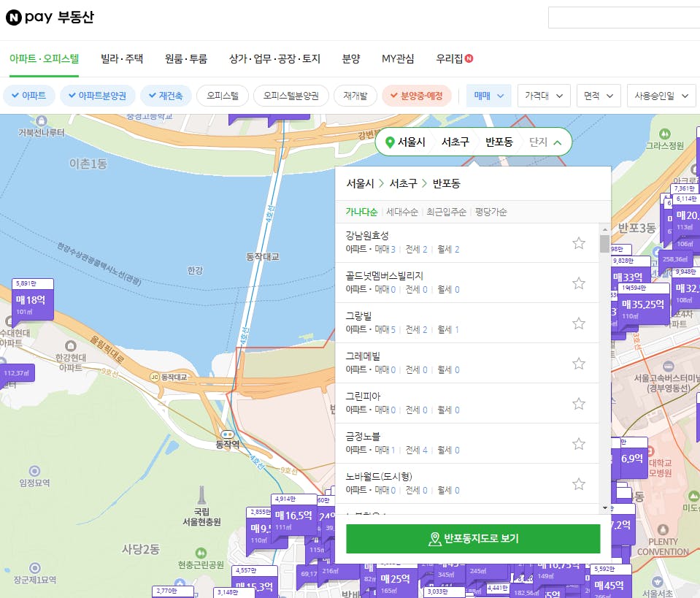The width and height of the screenshot is (700, 598).
Task: Favorite star for 그레메빌
Action: click(579, 364)
